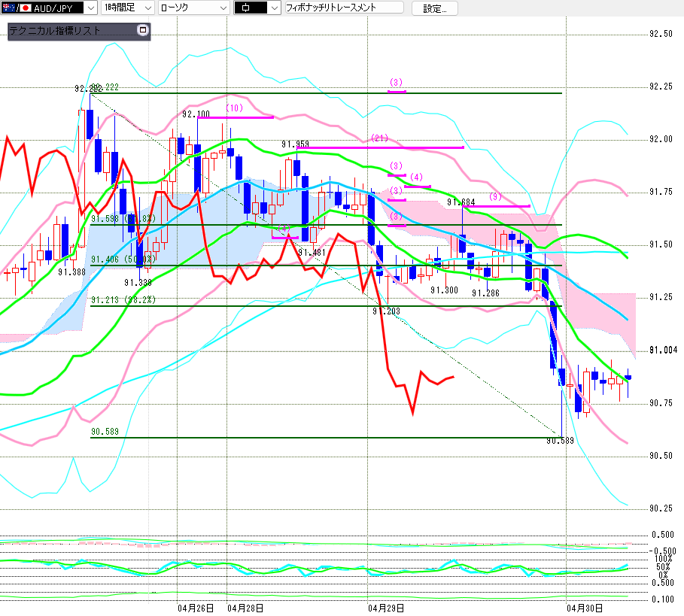Click the 92.25 price axis label
This screenshot has width=684, height=616.
661,86
